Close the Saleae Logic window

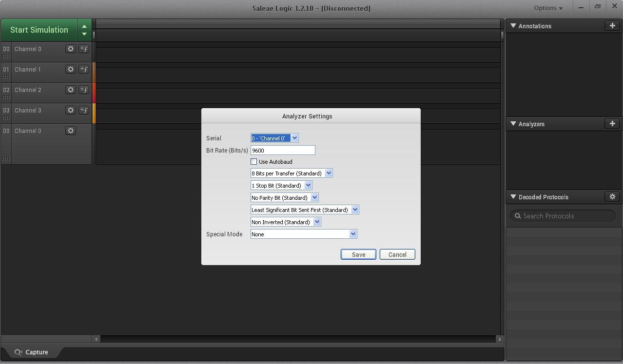click(614, 7)
